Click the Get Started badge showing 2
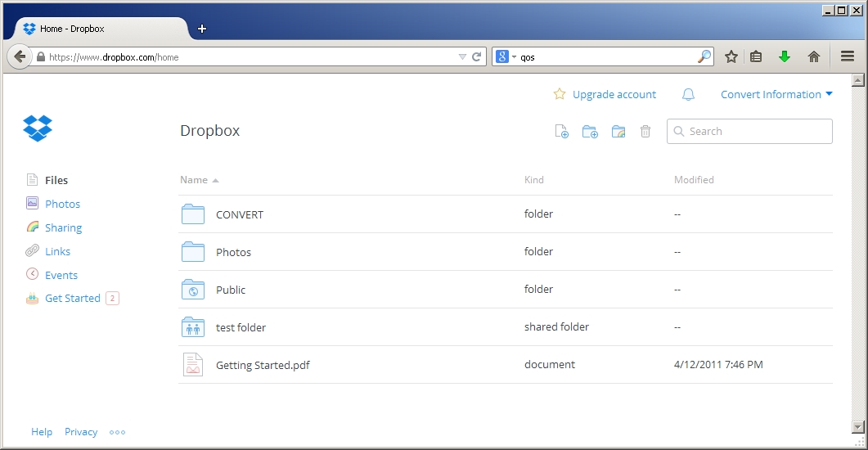868x450 pixels. click(x=112, y=299)
